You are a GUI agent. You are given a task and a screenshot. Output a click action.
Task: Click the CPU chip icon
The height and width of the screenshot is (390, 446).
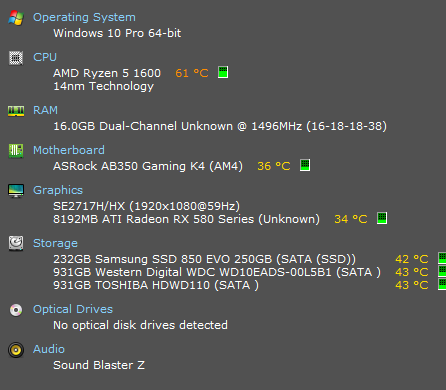tap(16, 58)
